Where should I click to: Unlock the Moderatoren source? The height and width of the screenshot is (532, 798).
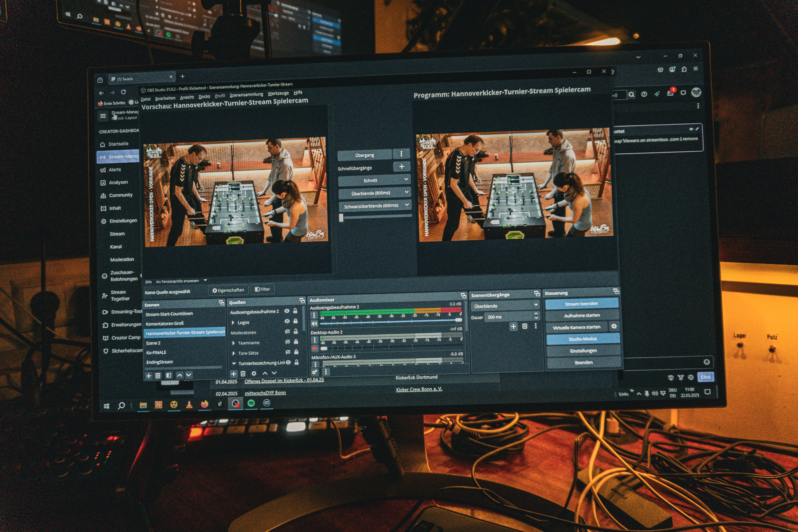coord(296,331)
